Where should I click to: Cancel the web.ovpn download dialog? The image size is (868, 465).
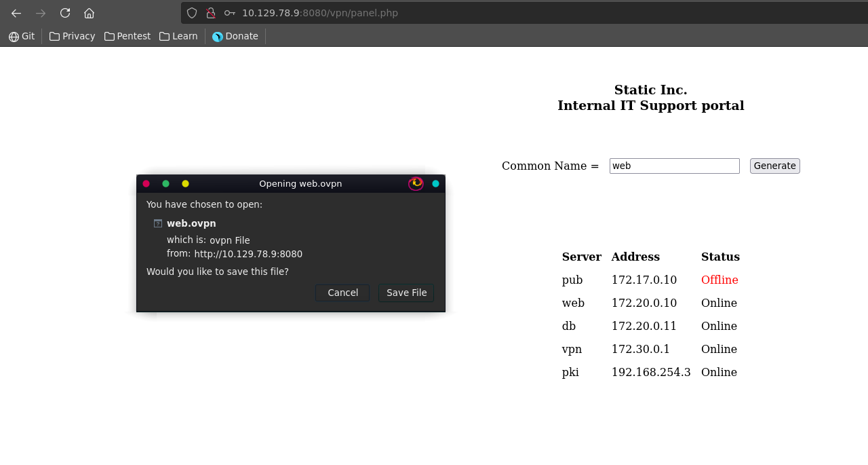(342, 293)
